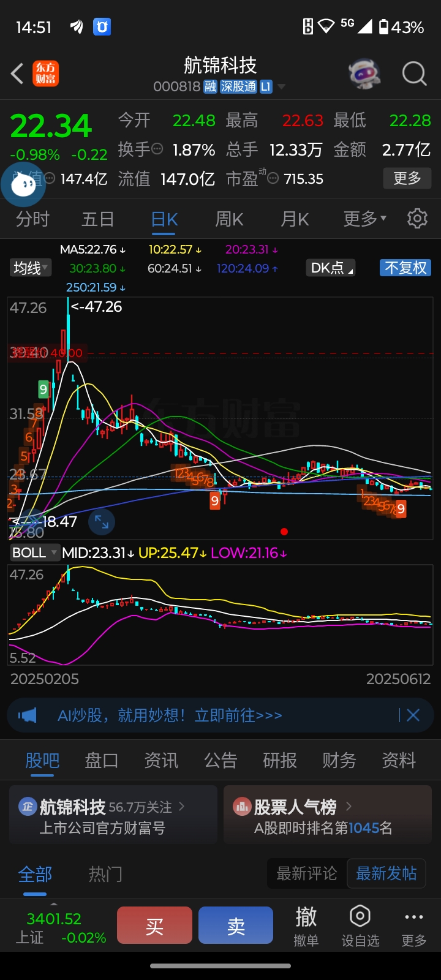Tap the MA5:22.76 value
The image size is (441, 980).
click(x=92, y=249)
